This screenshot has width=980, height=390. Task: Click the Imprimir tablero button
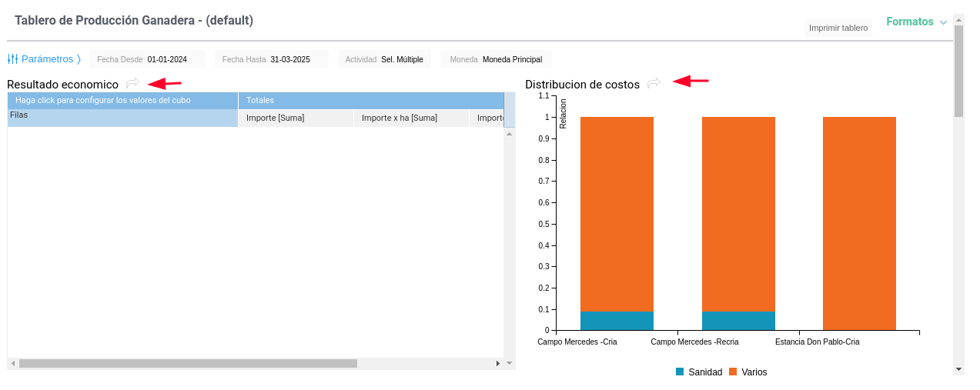[838, 28]
